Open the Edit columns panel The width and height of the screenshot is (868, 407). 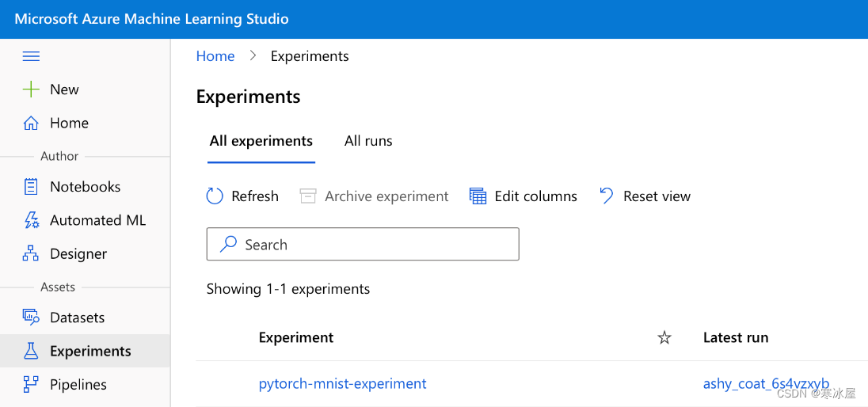pyautogui.click(x=523, y=196)
